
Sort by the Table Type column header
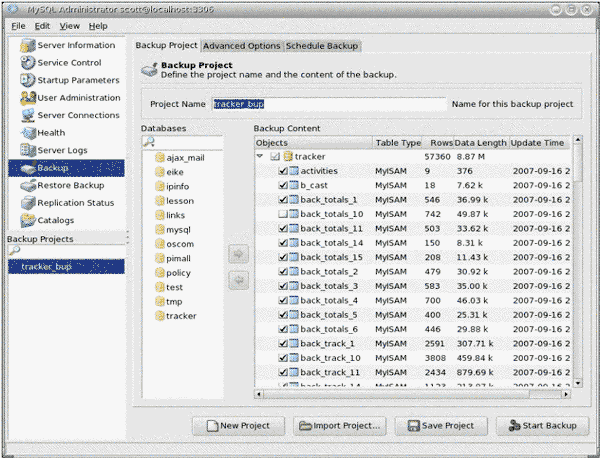pos(398,143)
